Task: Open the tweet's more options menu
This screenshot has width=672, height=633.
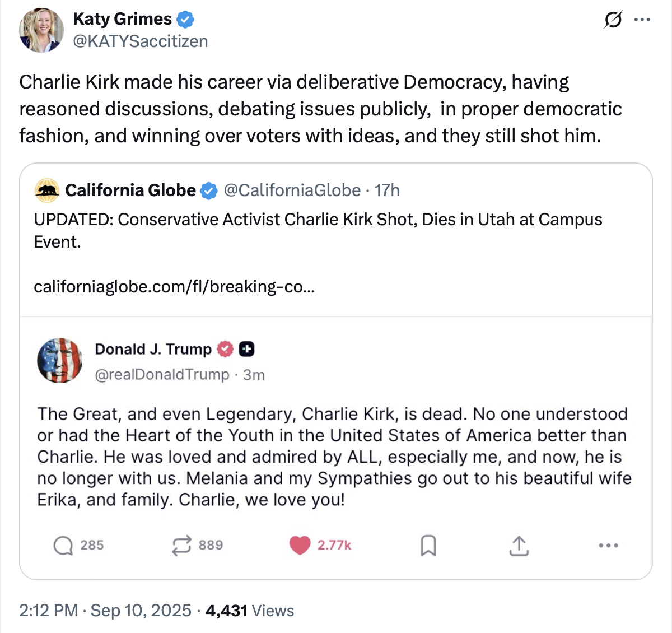Action: (642, 20)
